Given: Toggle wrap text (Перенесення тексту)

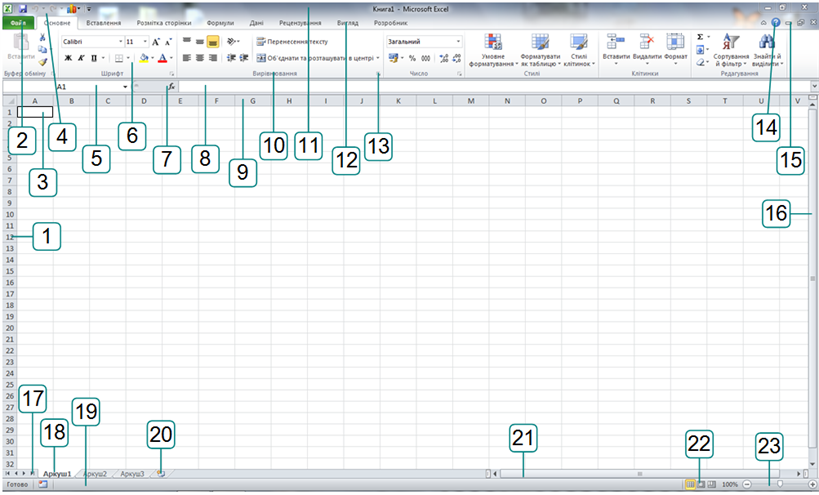Looking at the screenshot, I should pos(291,42).
